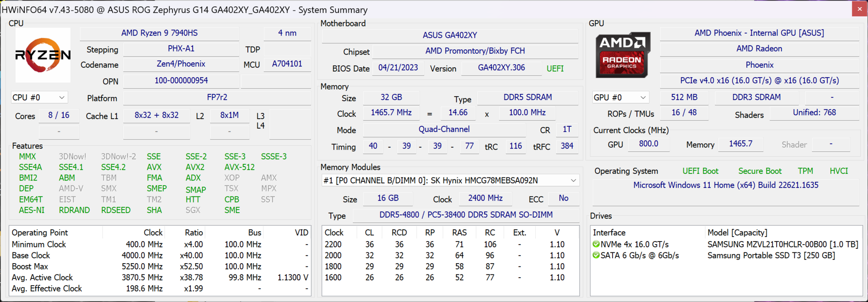Click the L1 cache value '8x32 + 8x32'
Image resolution: width=868 pixels, height=302 pixels.
point(156,116)
